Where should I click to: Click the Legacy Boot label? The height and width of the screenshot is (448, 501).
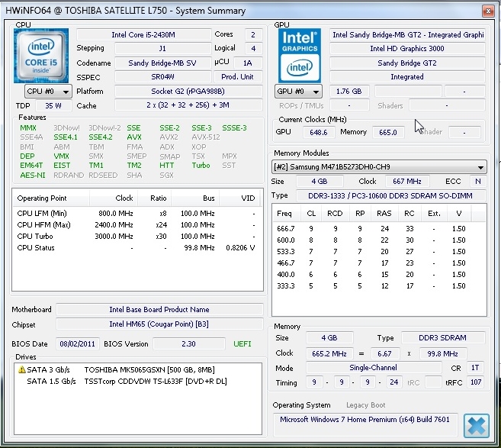coord(366,405)
